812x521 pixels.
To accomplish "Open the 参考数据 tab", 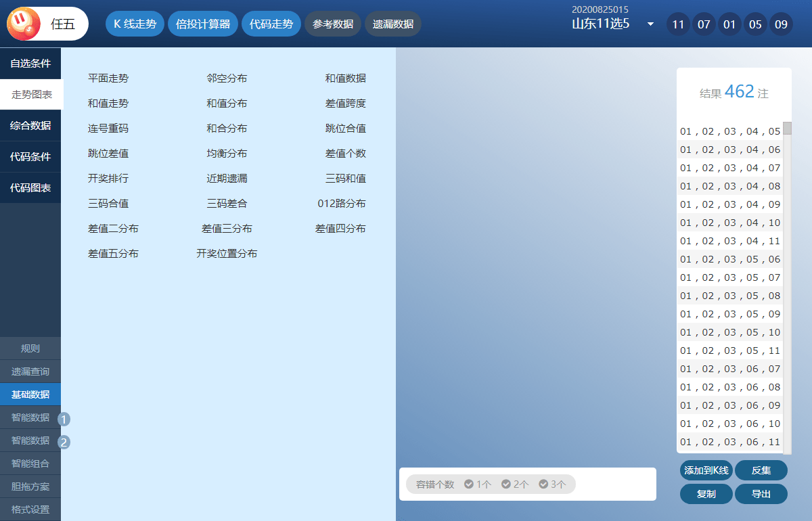I will point(333,24).
